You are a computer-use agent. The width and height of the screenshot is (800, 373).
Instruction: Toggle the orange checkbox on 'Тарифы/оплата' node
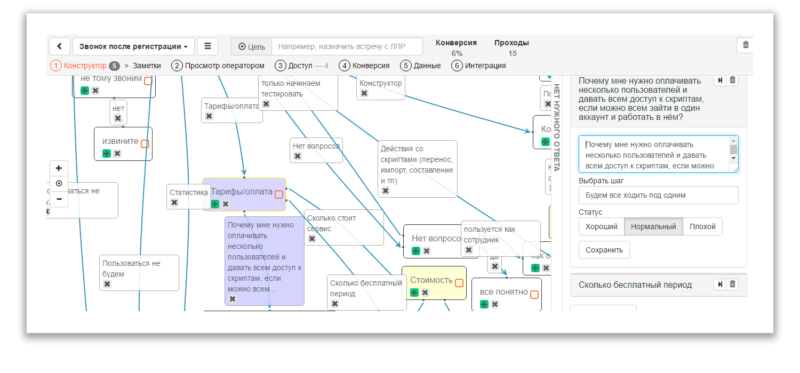[x=279, y=194]
